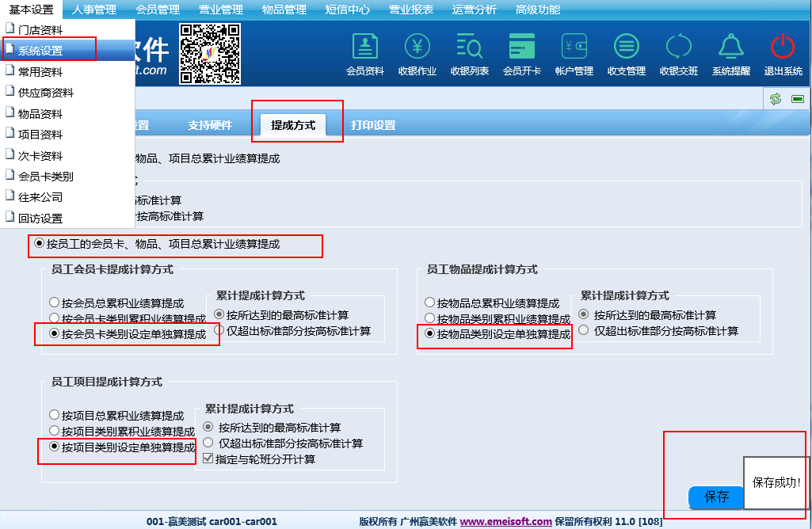This screenshot has height=529, width=812.
Task: Select 按物品总累积业绩算提成 radio option
Action: pos(429,303)
